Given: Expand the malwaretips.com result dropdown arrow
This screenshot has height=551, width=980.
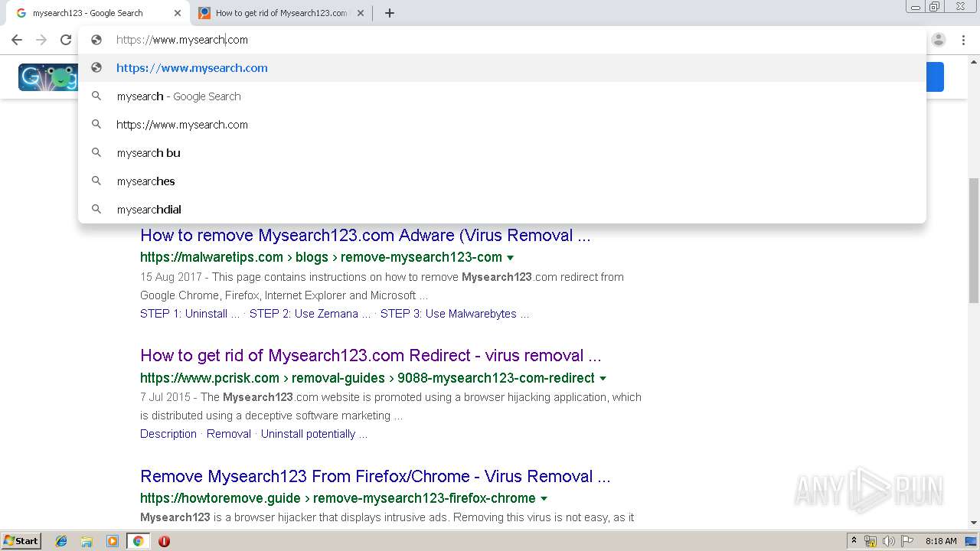Looking at the screenshot, I should pyautogui.click(x=511, y=258).
